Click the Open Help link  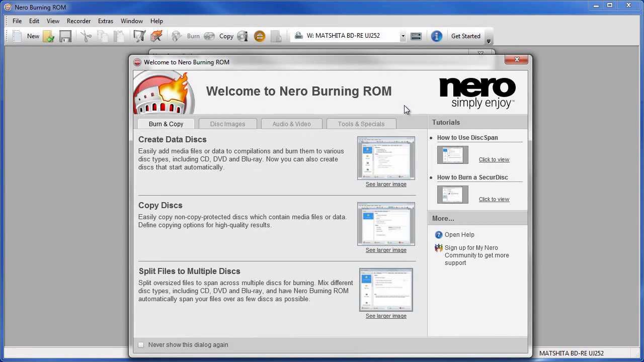click(x=459, y=235)
